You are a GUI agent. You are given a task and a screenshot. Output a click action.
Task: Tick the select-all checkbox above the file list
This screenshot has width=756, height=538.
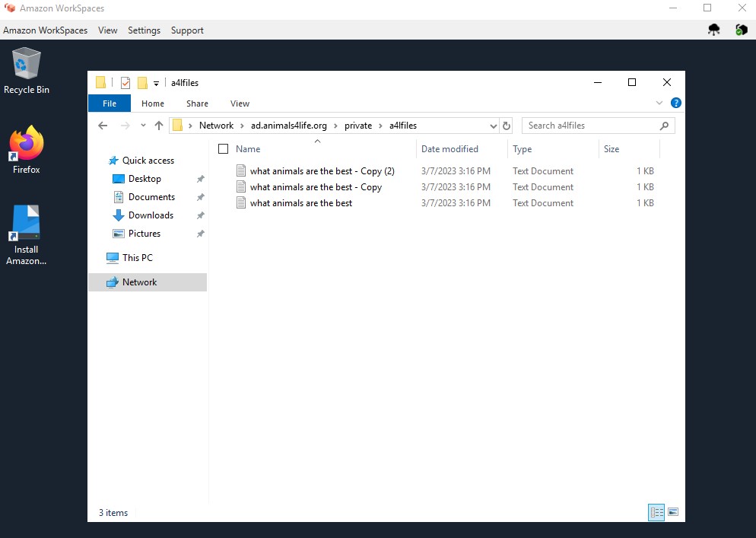[223, 149]
